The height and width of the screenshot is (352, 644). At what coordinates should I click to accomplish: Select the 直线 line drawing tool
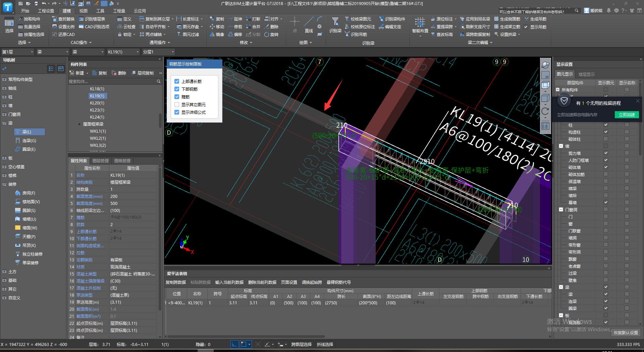pos(309,25)
